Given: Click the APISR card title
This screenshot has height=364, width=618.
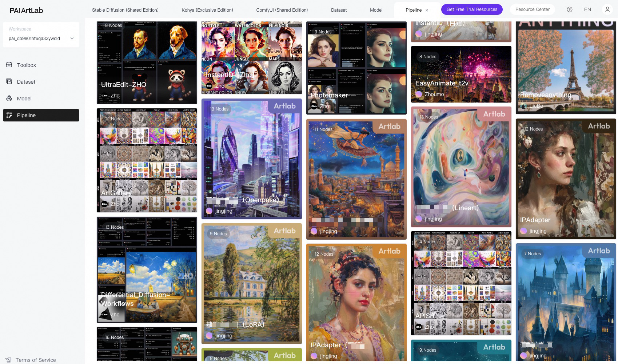Looking at the screenshot, I should [425, 316].
